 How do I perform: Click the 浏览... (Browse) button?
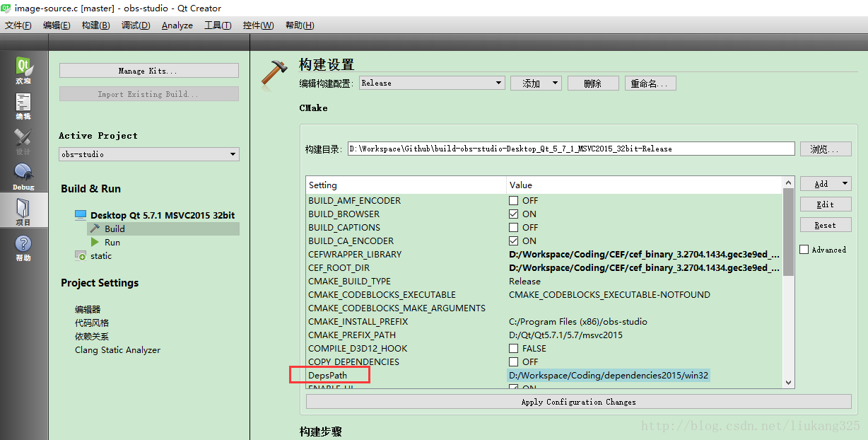click(826, 149)
